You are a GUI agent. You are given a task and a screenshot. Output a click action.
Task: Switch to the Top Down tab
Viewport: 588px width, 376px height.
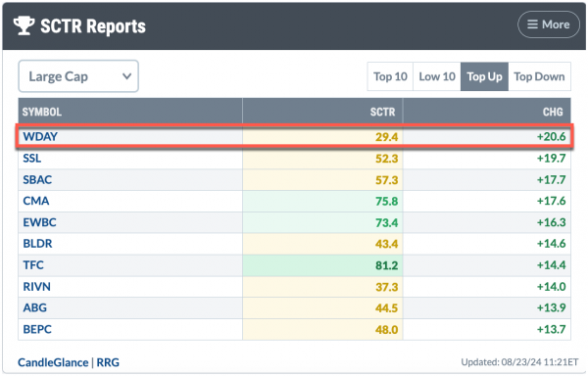click(x=539, y=76)
